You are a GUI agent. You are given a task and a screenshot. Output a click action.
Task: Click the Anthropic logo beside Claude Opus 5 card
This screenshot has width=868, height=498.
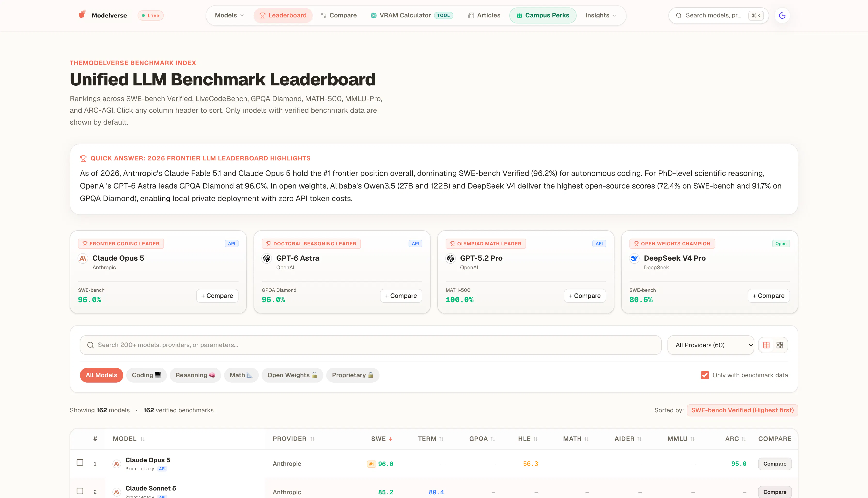(83, 258)
